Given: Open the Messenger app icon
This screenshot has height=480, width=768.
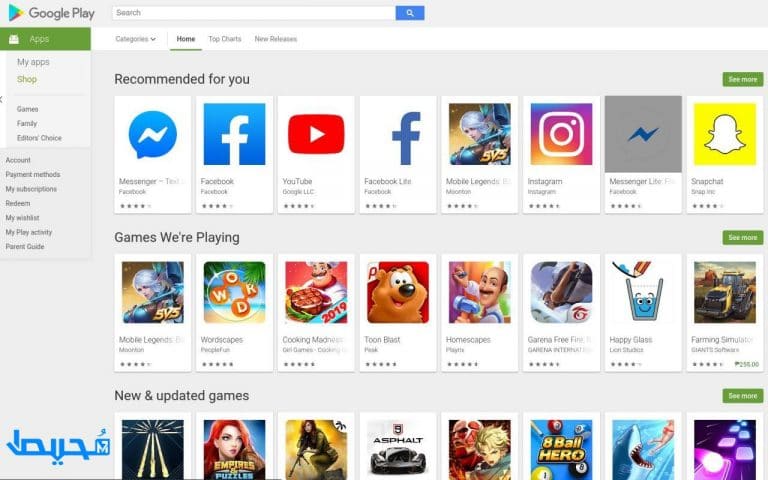Looking at the screenshot, I should (153, 134).
